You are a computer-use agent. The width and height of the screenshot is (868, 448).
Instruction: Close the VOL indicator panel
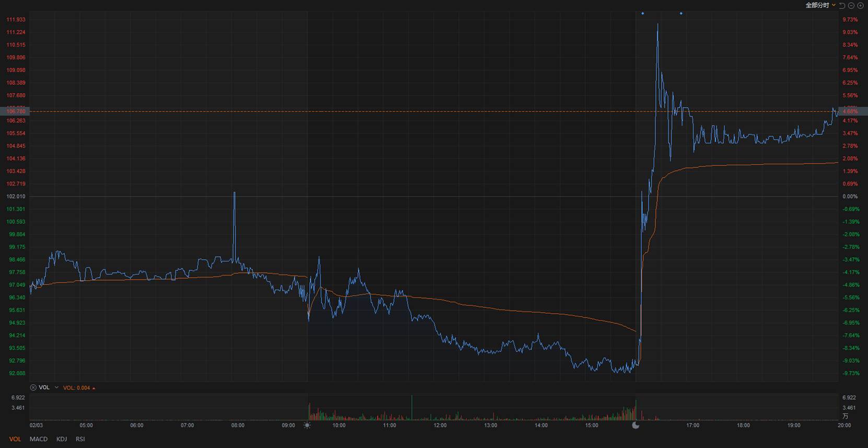[33, 387]
